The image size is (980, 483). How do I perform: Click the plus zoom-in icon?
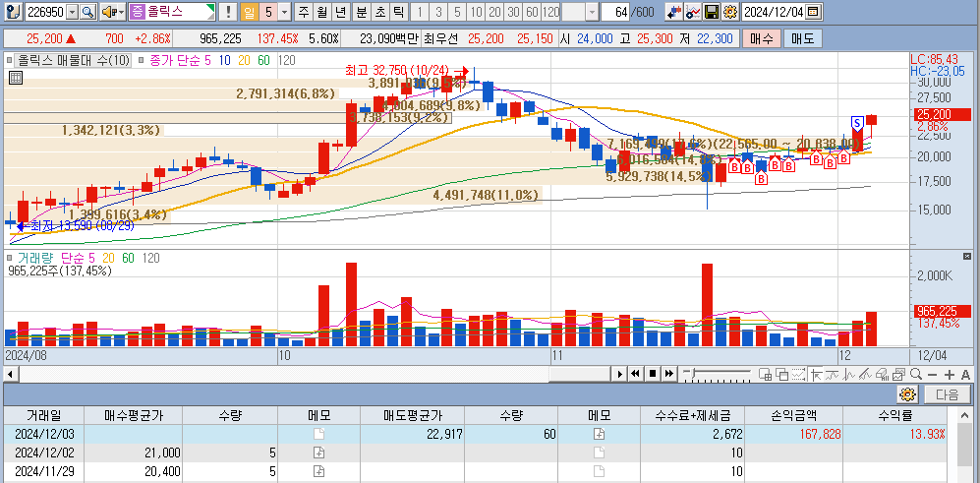[x=950, y=374]
